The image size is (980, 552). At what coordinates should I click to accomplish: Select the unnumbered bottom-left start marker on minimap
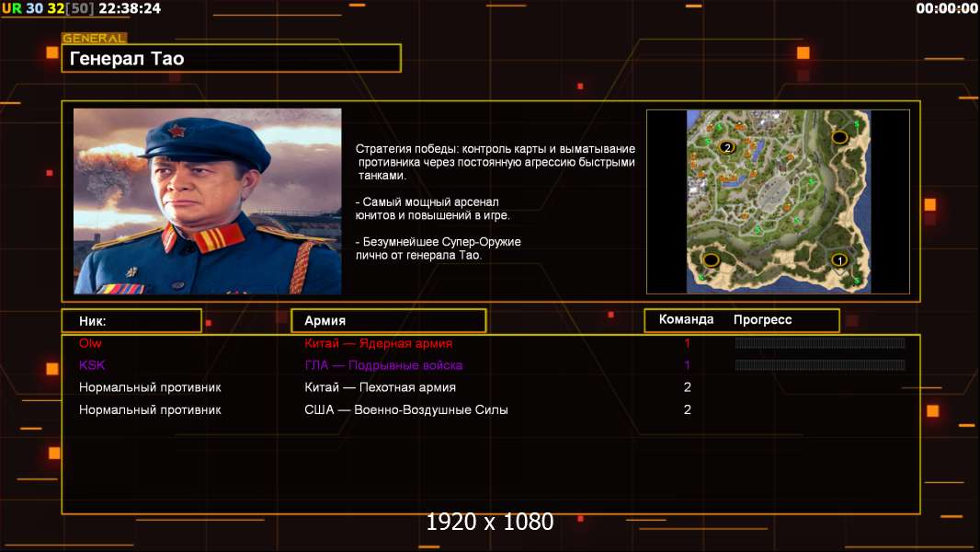tap(711, 259)
